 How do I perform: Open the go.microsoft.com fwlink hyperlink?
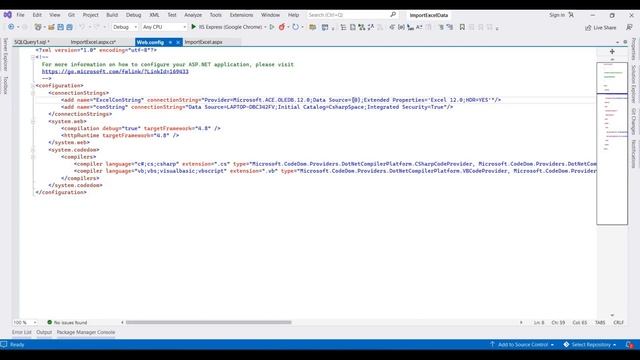tap(115, 71)
